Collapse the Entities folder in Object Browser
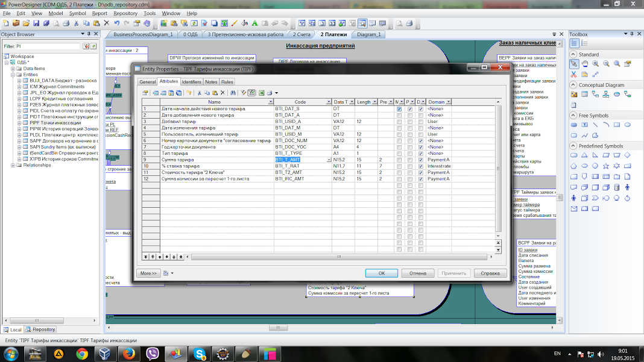Screen dimensions: 644x362 [x=13, y=75]
